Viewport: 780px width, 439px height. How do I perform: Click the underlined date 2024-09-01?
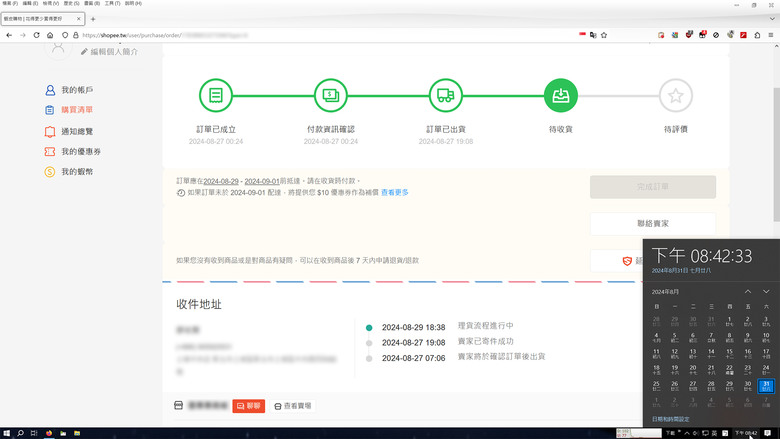coord(262,181)
